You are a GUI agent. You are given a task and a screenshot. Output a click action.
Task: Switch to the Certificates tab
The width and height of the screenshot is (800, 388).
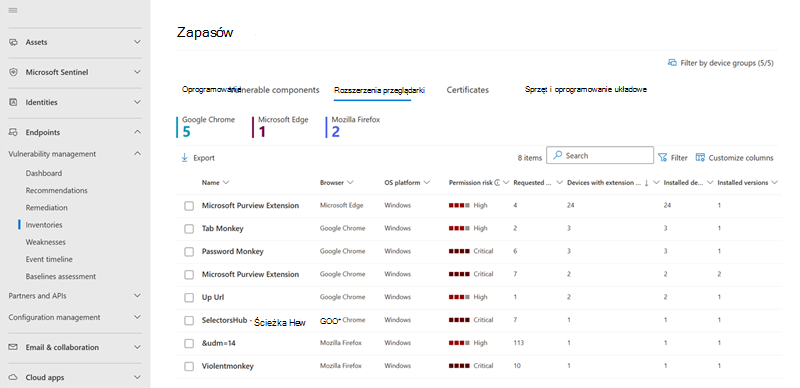[468, 90]
